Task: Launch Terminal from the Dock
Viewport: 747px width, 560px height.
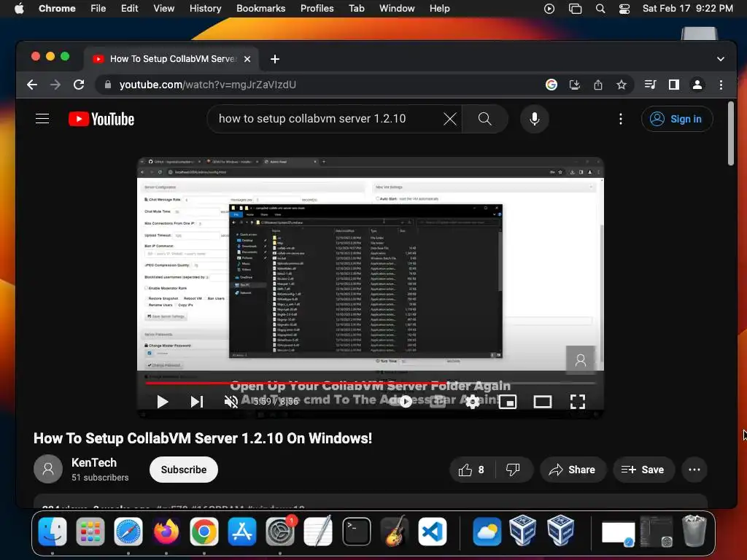Action: click(356, 532)
